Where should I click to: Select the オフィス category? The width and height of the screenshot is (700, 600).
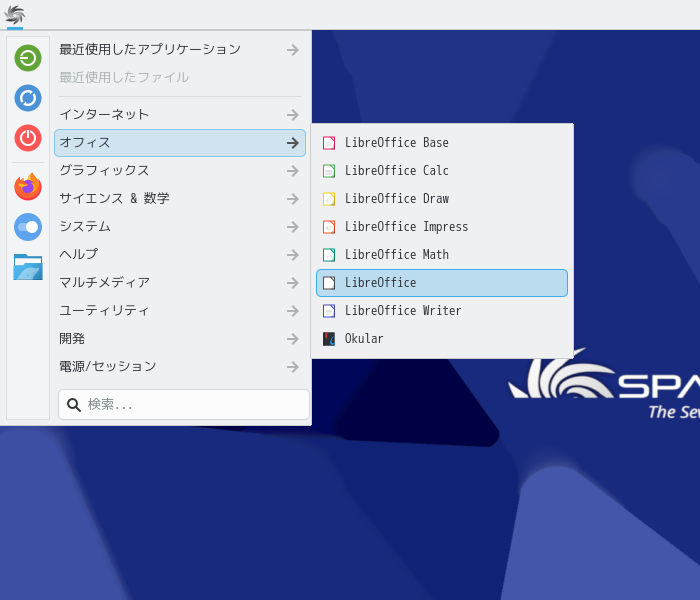[179, 143]
